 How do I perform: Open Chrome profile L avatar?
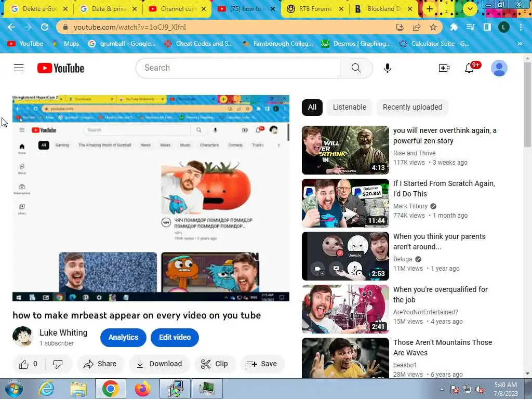point(503,27)
